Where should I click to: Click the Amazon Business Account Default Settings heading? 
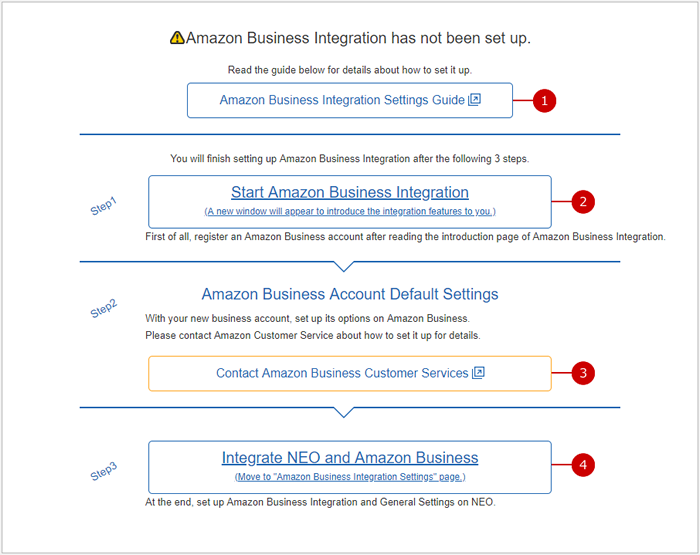click(x=349, y=294)
